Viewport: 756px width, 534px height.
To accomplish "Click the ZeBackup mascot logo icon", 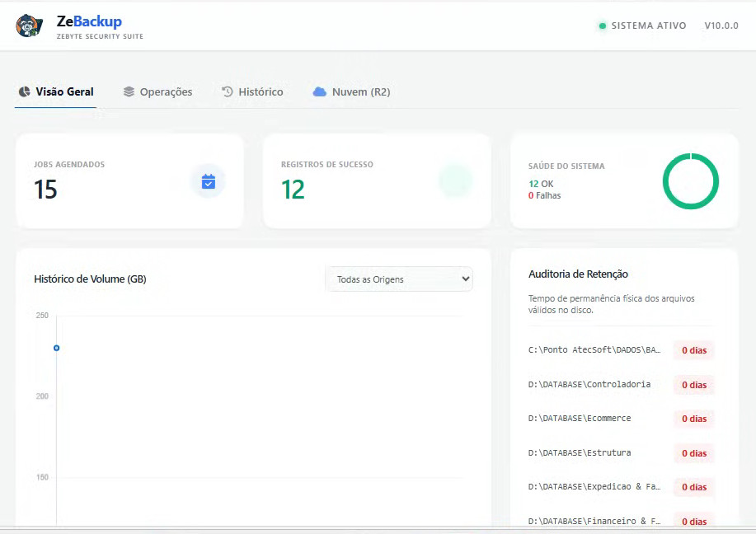I will click(x=28, y=26).
